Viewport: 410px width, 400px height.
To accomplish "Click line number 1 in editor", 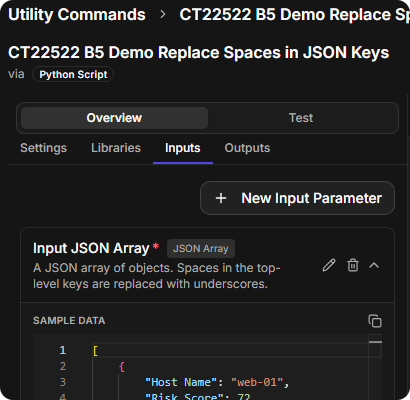I will [63, 350].
